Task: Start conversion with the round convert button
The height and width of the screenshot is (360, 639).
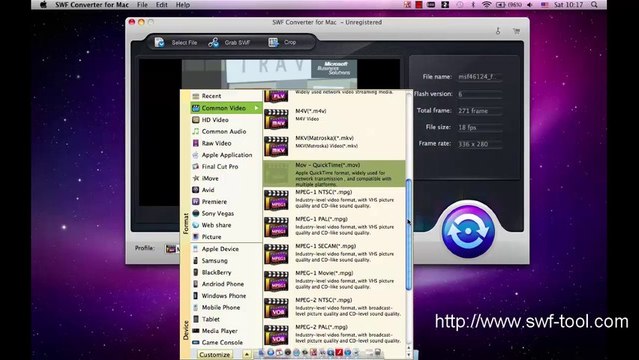Action: click(468, 231)
